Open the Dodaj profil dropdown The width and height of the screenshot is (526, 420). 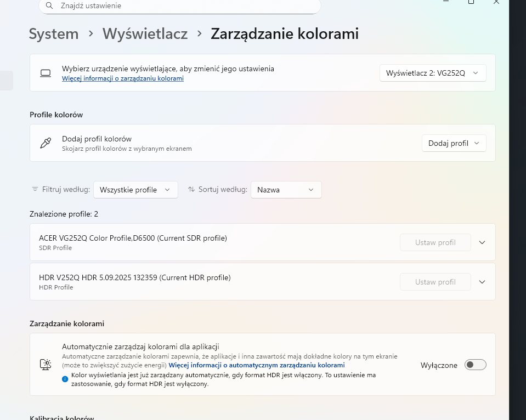(454, 143)
